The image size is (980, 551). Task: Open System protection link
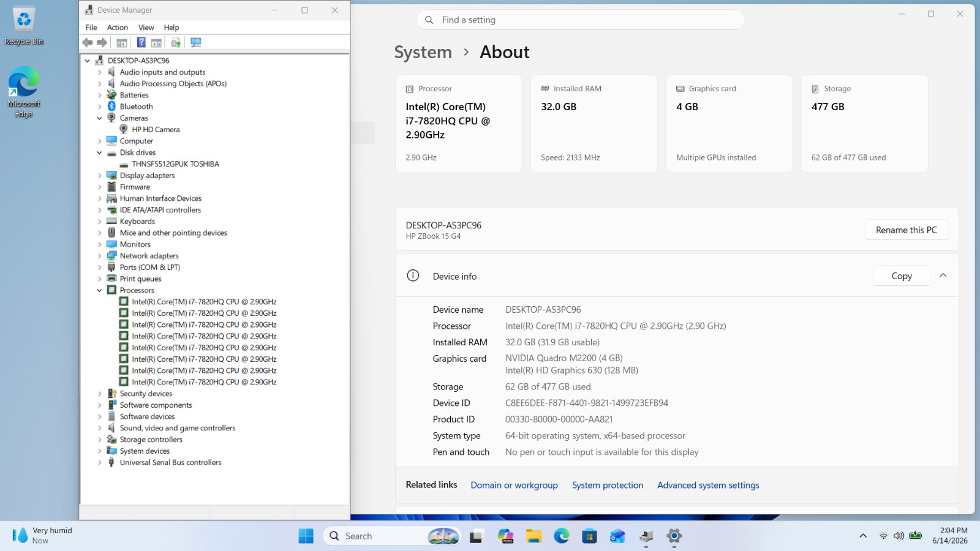(608, 485)
